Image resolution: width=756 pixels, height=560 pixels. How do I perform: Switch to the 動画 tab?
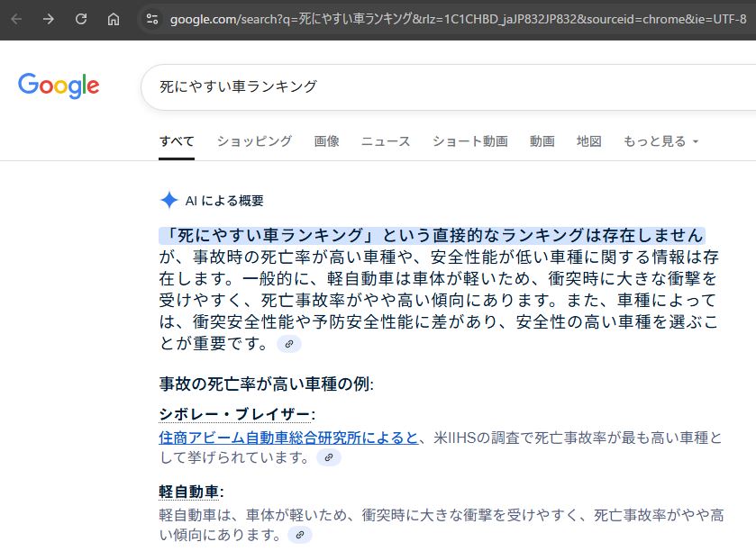[x=542, y=141]
